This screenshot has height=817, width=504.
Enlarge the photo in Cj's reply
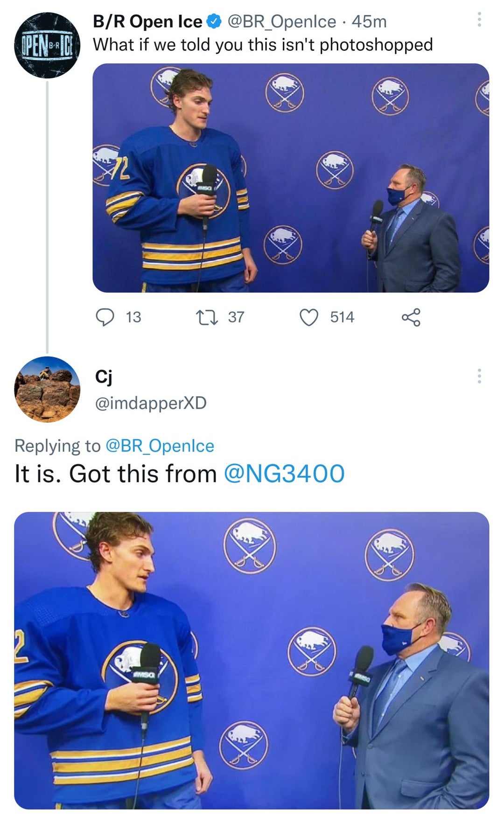[252, 660]
